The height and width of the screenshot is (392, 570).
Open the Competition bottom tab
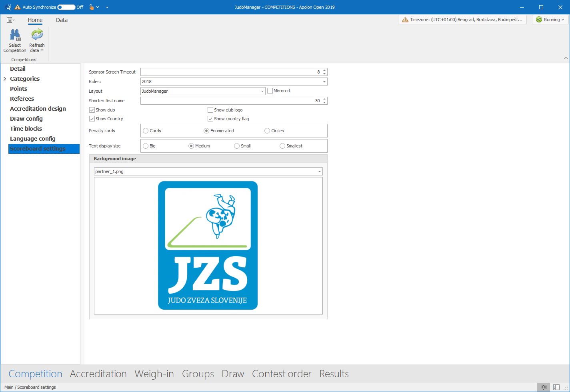coord(36,374)
